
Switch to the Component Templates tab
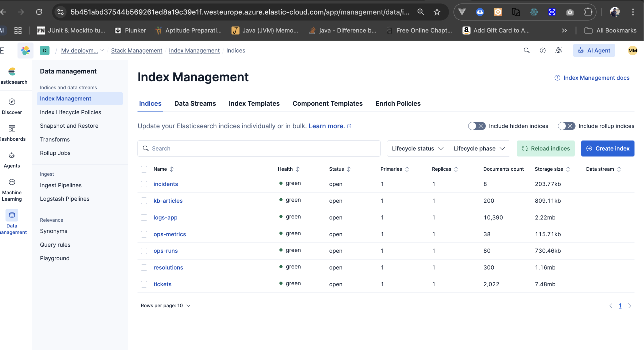[327, 103]
